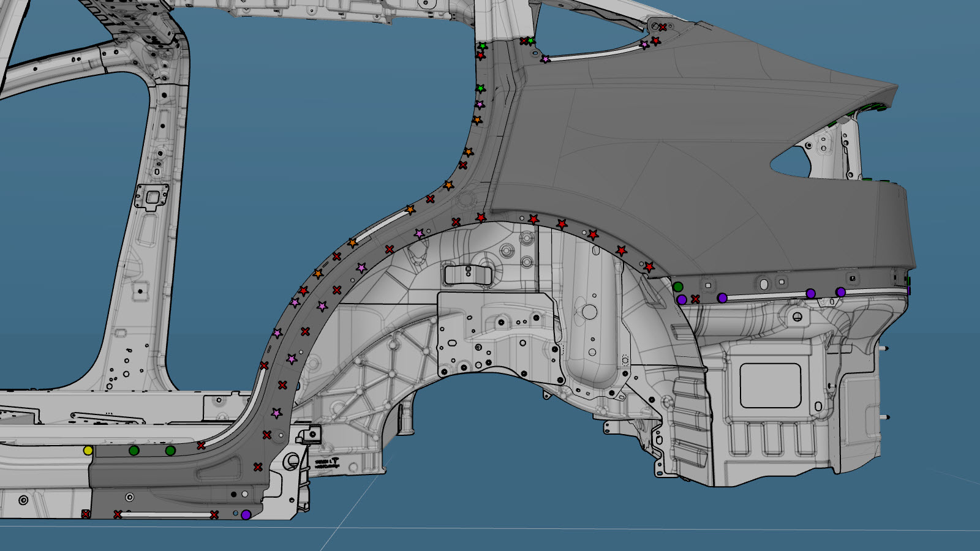Click the red X at left end of bottom sill seam

tap(118, 514)
